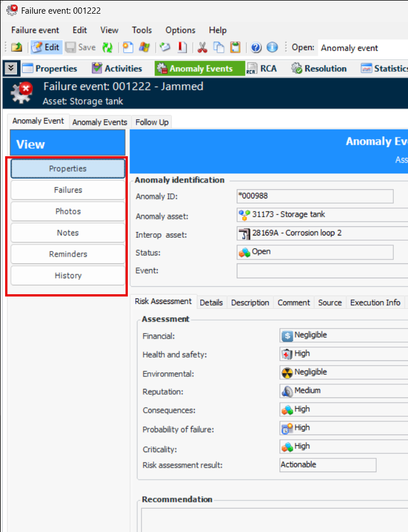Click the History view button
This screenshot has width=408, height=532.
(x=68, y=275)
